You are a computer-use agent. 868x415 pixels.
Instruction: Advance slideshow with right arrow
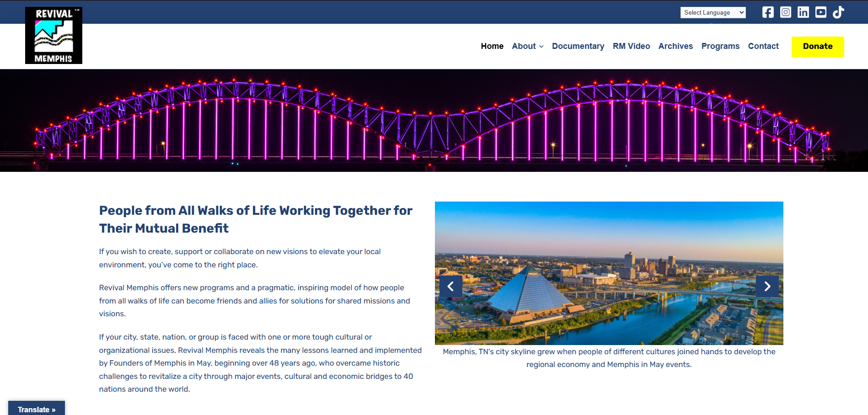point(767,287)
